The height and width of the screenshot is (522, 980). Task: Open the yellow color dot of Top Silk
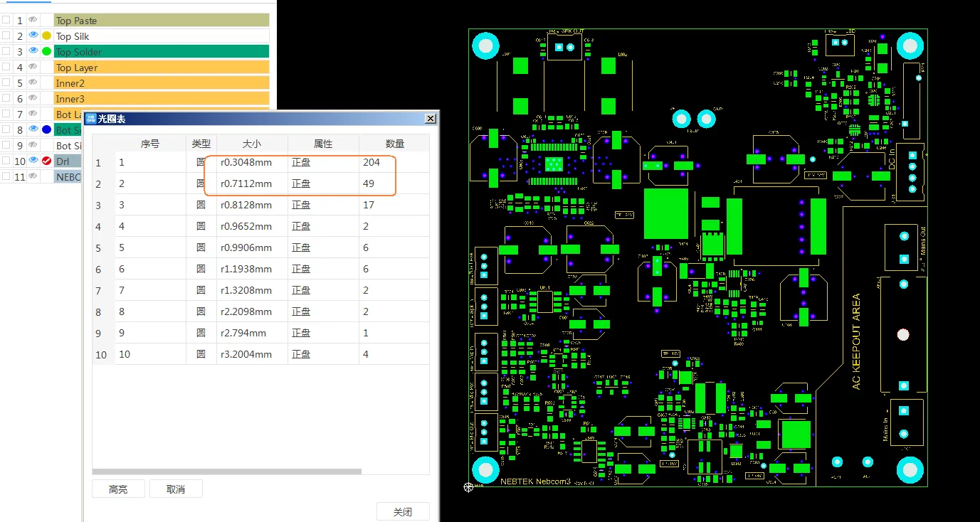coord(47,36)
